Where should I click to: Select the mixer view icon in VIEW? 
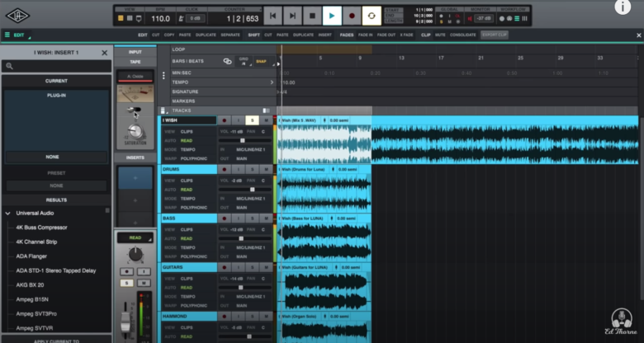(130, 18)
